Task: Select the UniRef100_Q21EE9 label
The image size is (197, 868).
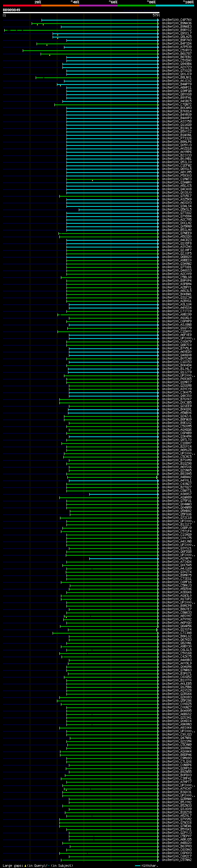Action: click(x=176, y=406)
